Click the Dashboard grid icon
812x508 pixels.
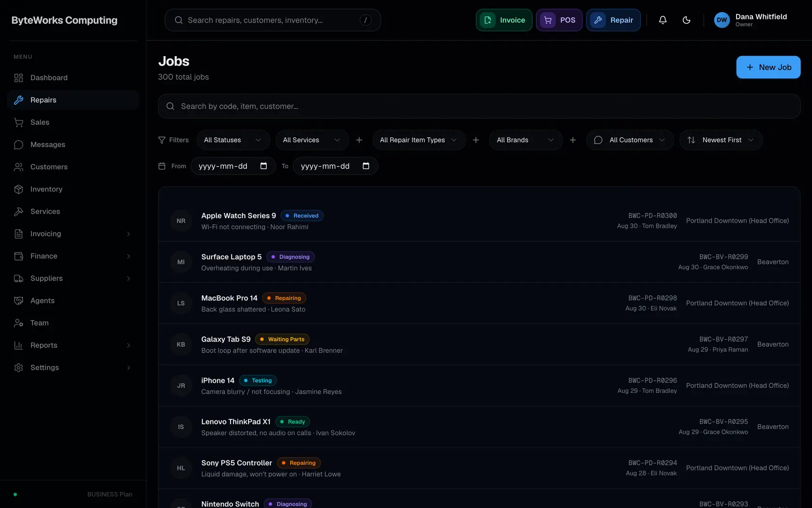(x=19, y=78)
